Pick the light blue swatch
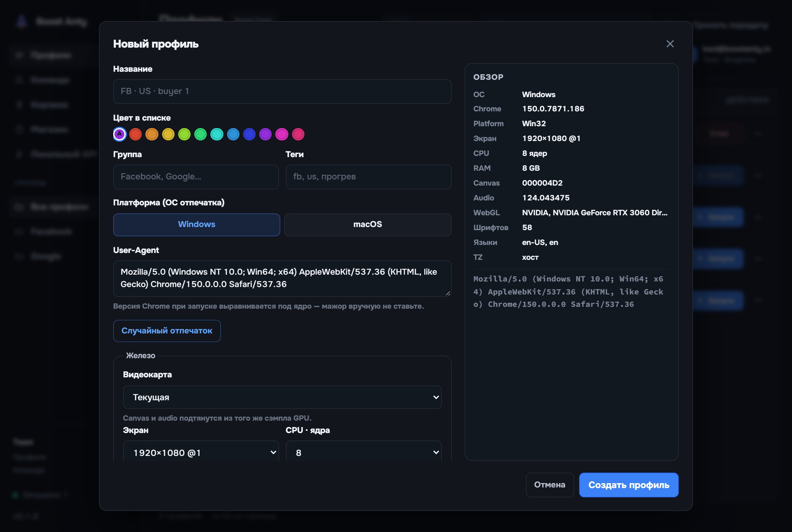792x532 pixels. point(233,134)
